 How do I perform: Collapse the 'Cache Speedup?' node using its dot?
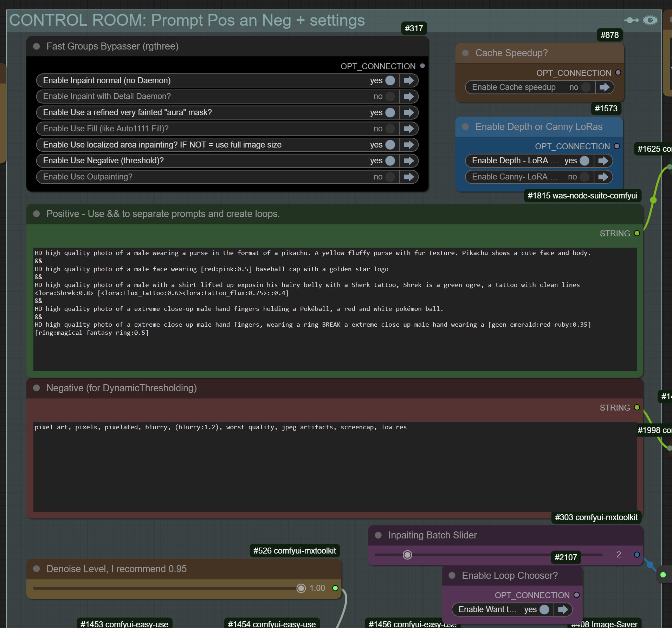[x=465, y=53]
